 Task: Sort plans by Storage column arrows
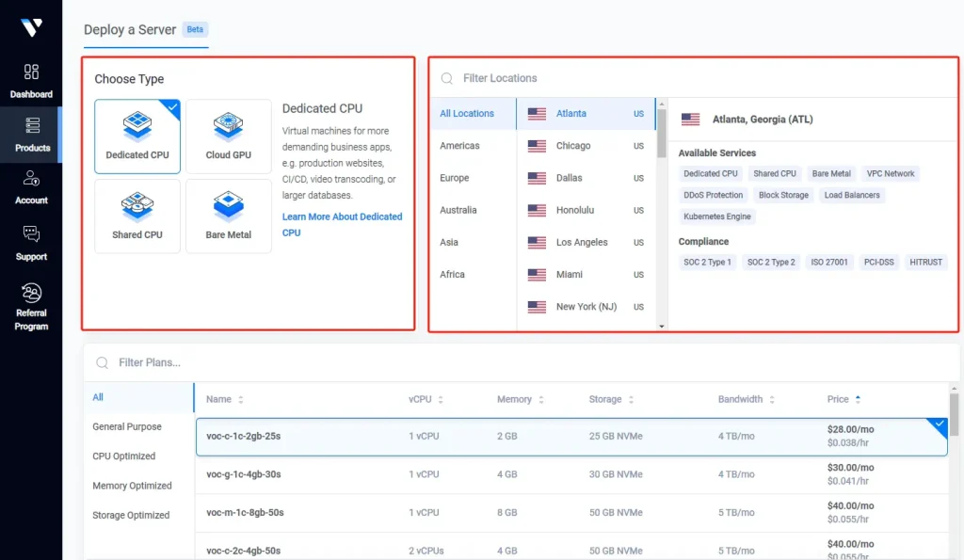pyautogui.click(x=631, y=400)
